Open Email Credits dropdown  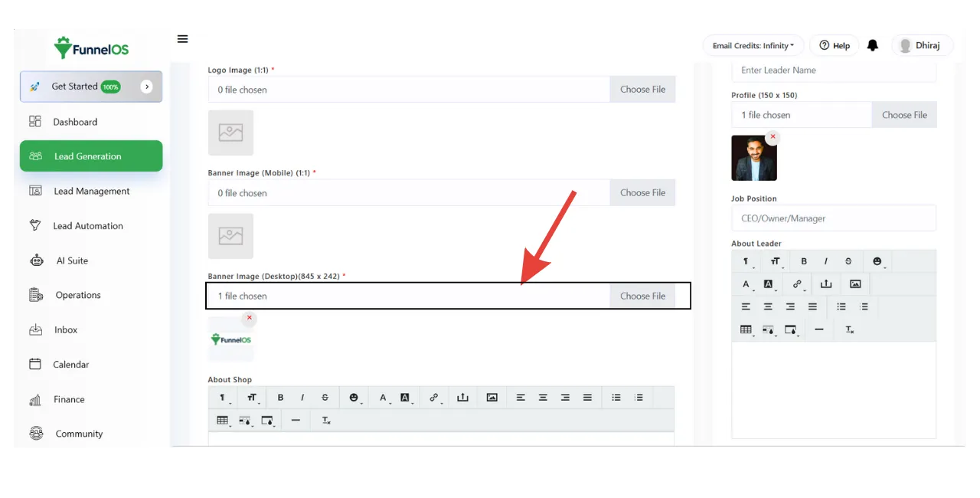pyautogui.click(x=753, y=46)
